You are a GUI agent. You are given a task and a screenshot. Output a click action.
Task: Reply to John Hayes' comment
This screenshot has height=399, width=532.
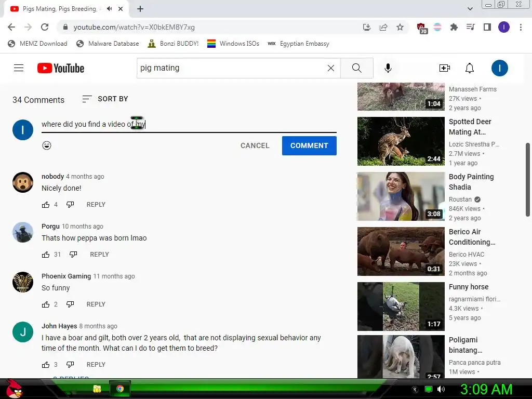(x=96, y=364)
